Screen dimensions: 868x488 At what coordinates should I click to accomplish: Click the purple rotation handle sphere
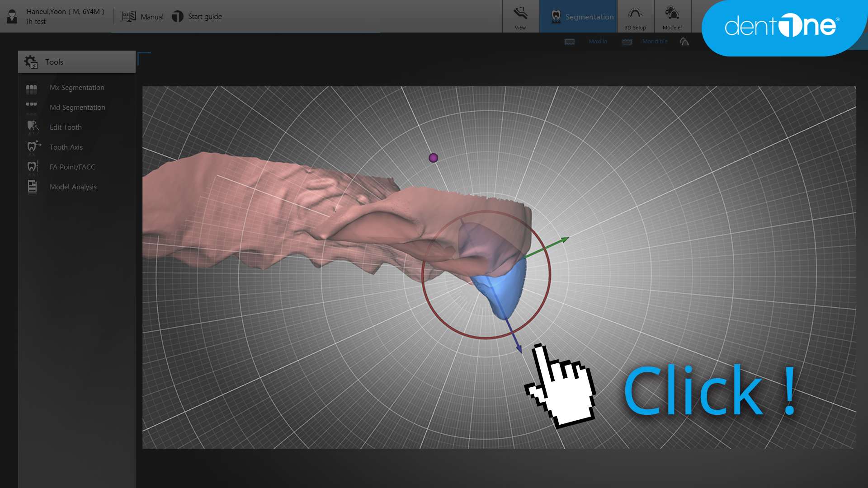433,158
